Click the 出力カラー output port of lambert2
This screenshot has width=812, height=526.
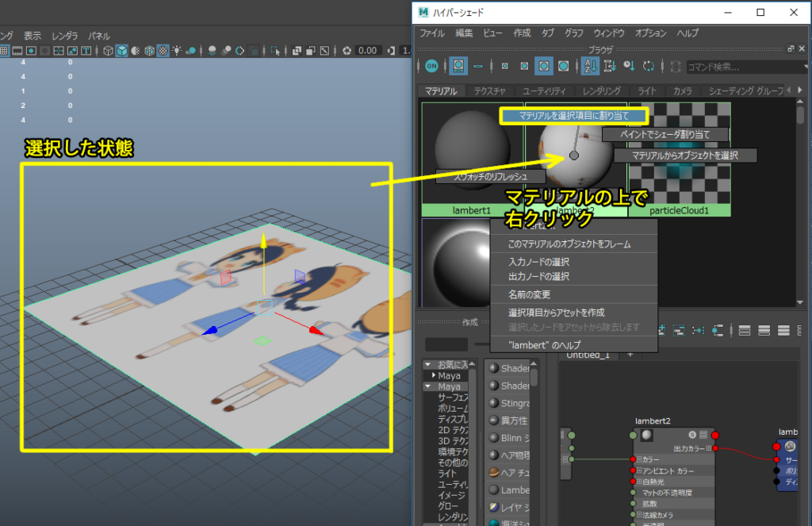pyautogui.click(x=715, y=448)
